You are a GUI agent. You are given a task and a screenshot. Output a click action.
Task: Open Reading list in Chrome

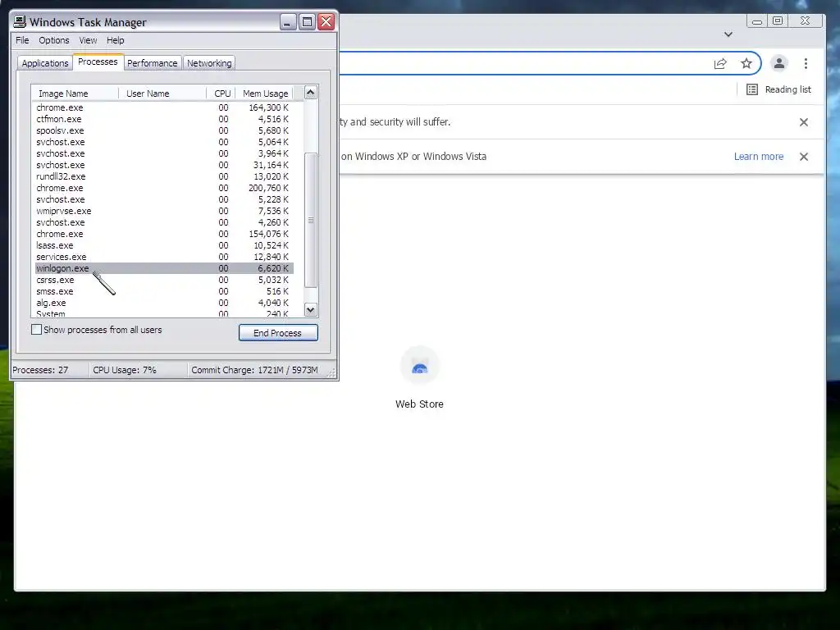pos(779,89)
